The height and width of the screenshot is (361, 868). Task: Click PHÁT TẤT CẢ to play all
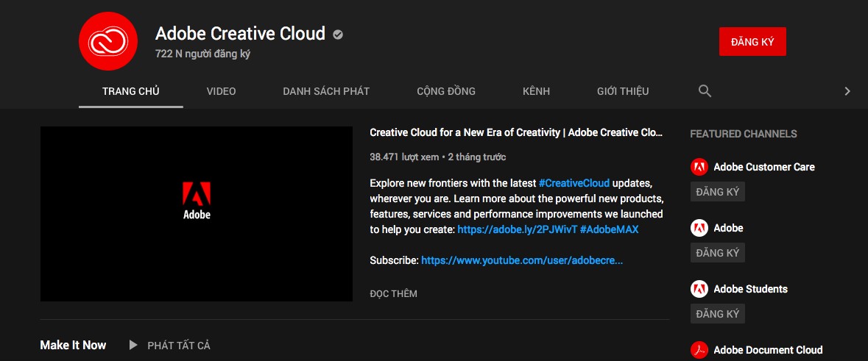pyautogui.click(x=179, y=346)
